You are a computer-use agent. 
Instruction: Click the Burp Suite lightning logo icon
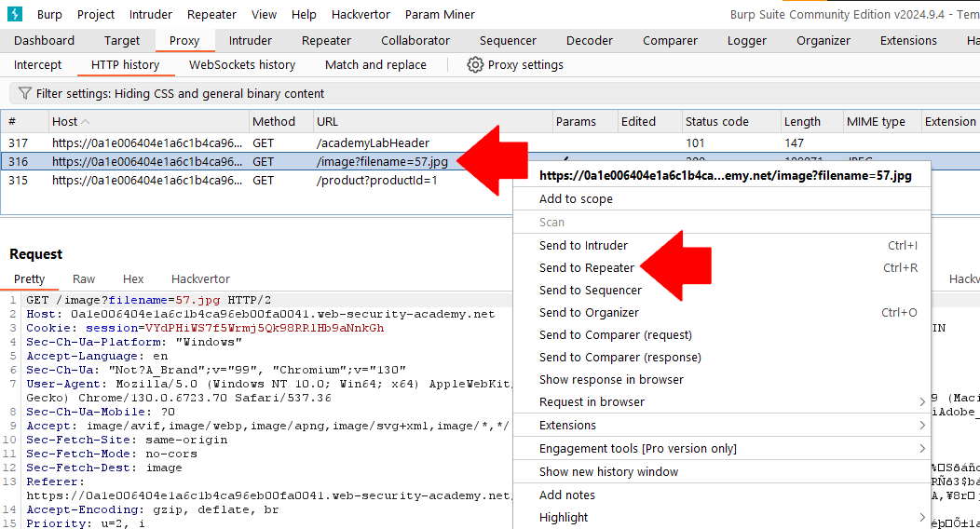(x=15, y=14)
